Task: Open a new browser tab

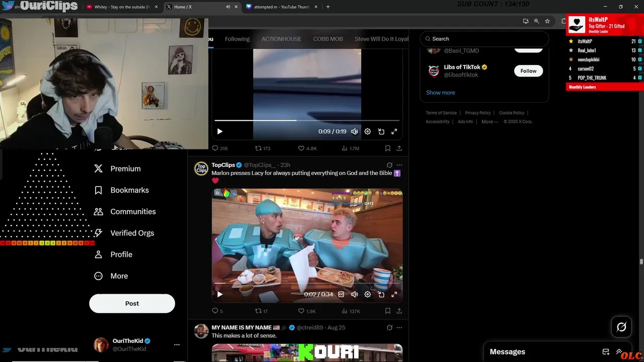Action: (x=328, y=7)
